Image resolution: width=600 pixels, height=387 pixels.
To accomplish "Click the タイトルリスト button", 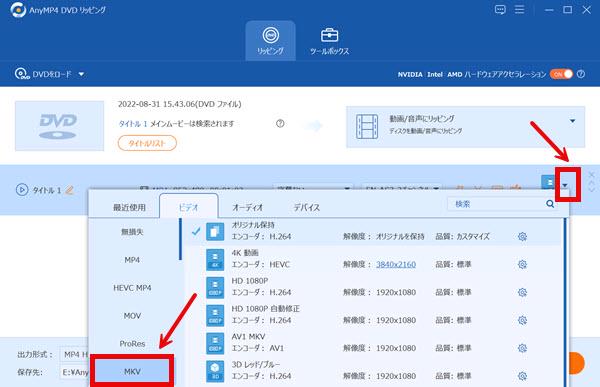I will click(x=147, y=143).
